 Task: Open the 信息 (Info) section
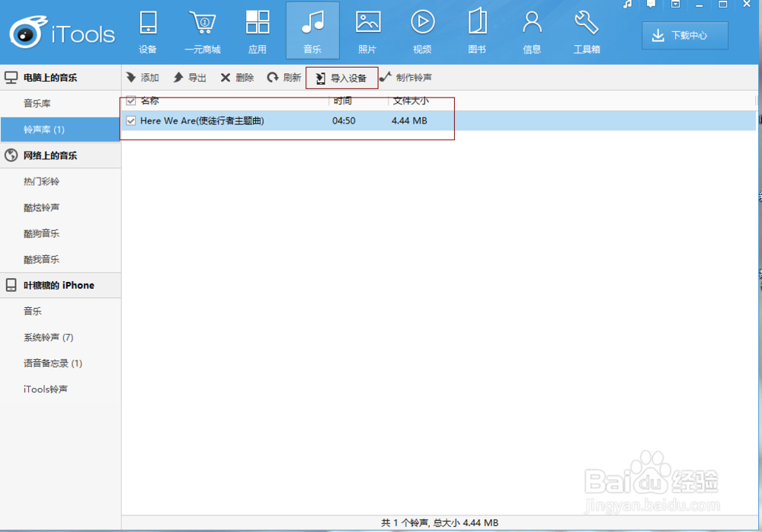[532, 31]
